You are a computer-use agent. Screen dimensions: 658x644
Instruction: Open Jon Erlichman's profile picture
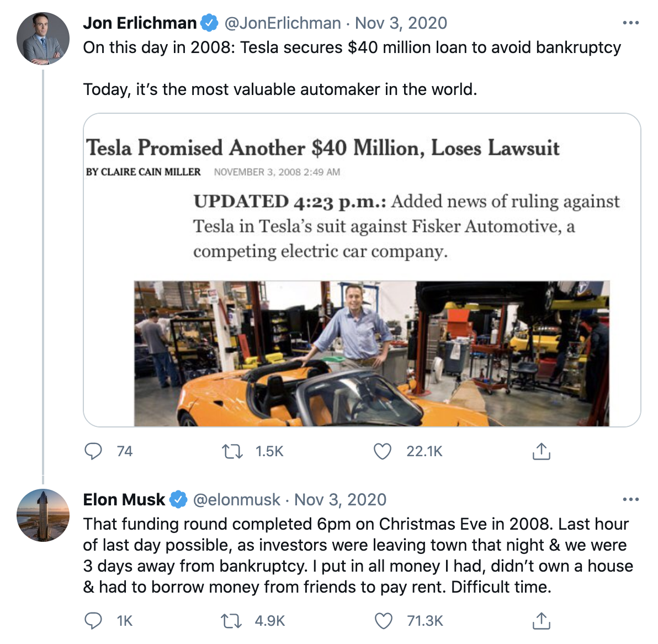click(43, 39)
